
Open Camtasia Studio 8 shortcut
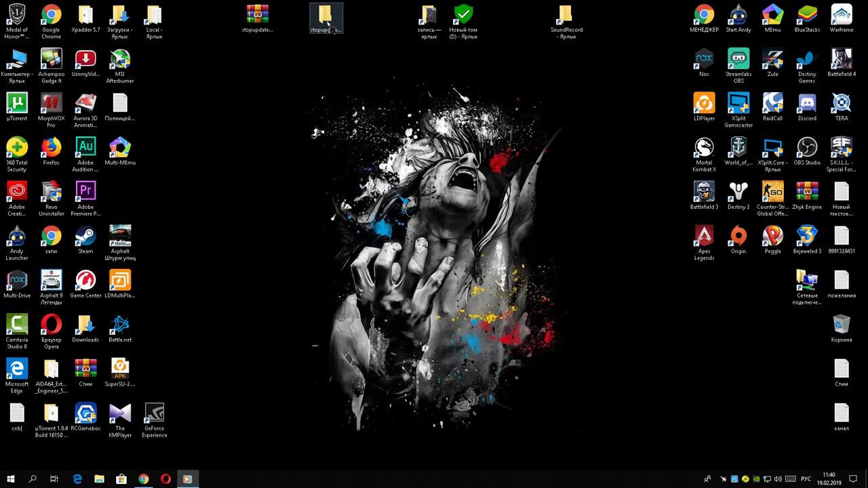click(16, 331)
